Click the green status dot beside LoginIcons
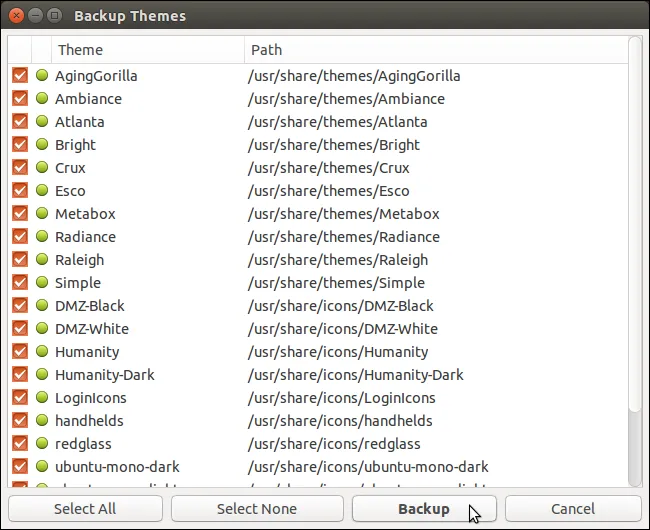 (42, 397)
